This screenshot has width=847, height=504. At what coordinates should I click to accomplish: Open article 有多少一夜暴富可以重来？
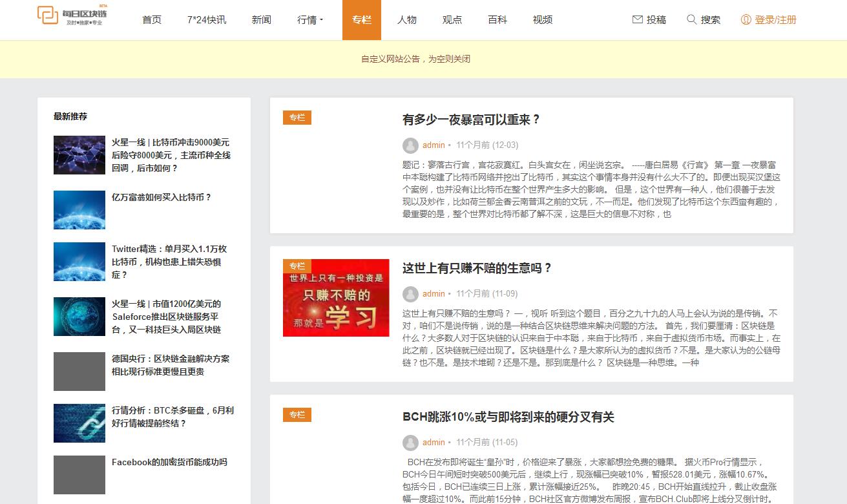(471, 120)
